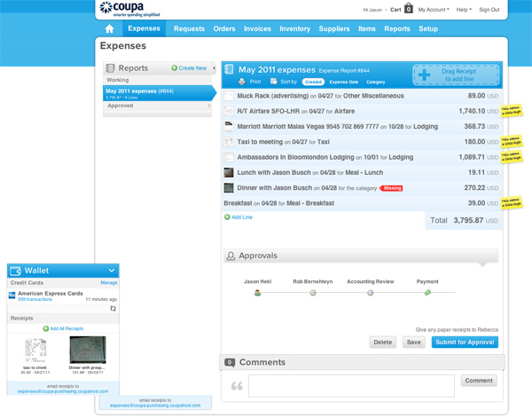The height and width of the screenshot is (418, 532).
Task: Sort expenses by Category
Action: pyautogui.click(x=375, y=82)
